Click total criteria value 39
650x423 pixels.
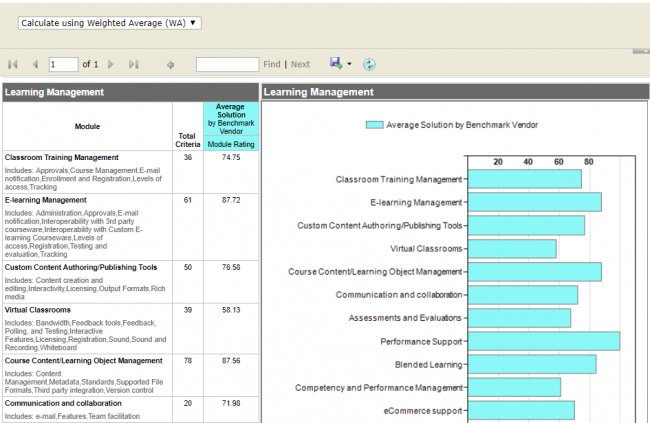click(188, 310)
